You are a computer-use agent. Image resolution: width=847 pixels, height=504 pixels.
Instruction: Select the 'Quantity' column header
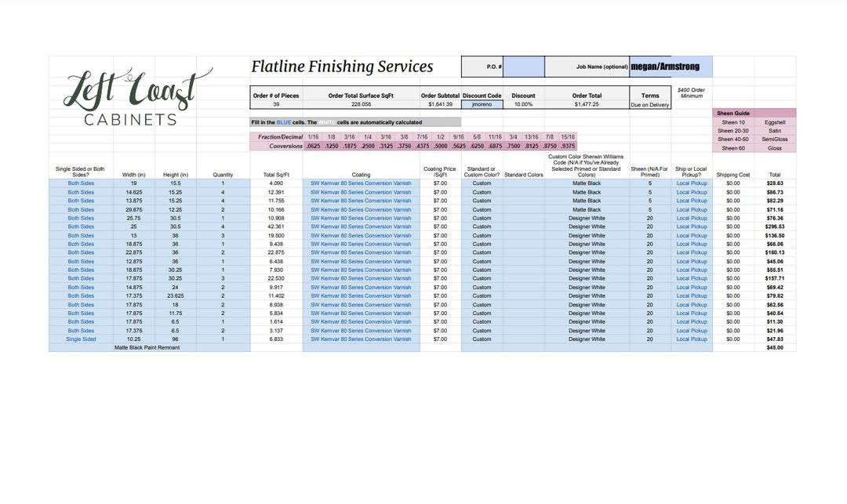click(x=223, y=175)
